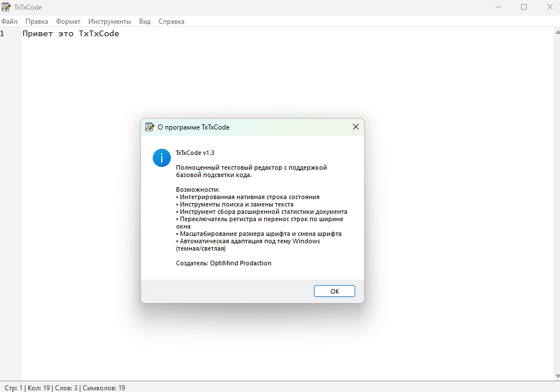Click the TxTxCode app icon in main title bar

(6, 7)
